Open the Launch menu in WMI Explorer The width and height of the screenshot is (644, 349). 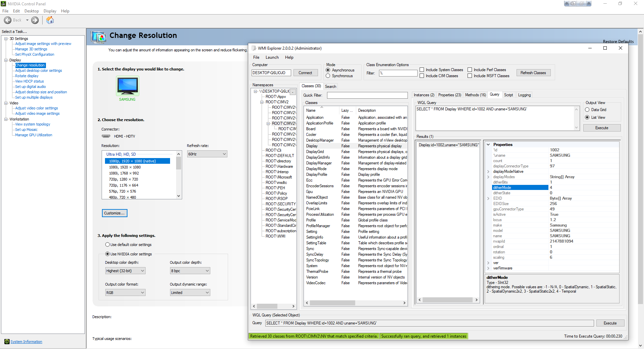272,57
